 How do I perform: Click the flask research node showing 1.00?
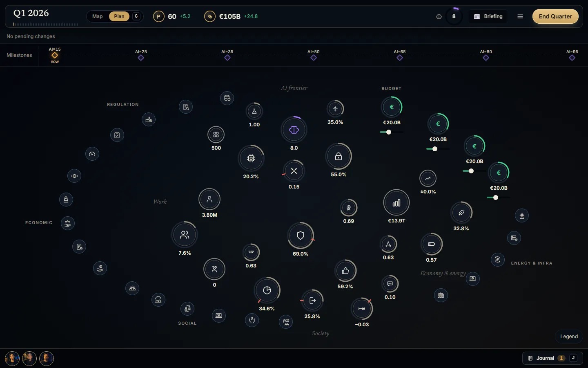point(254,111)
